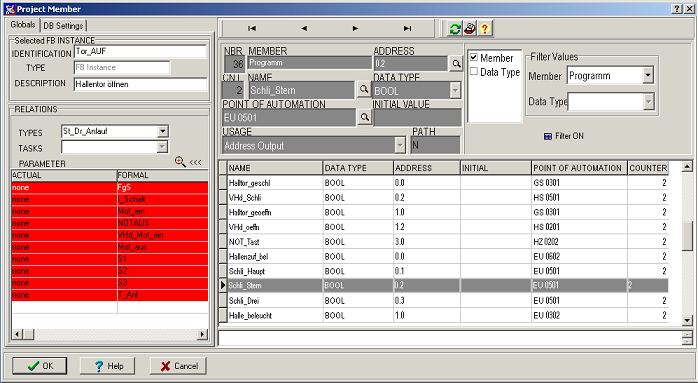Click the DESCRIPTION field with Hallentor öffnen
The width and height of the screenshot is (698, 383).
point(141,84)
